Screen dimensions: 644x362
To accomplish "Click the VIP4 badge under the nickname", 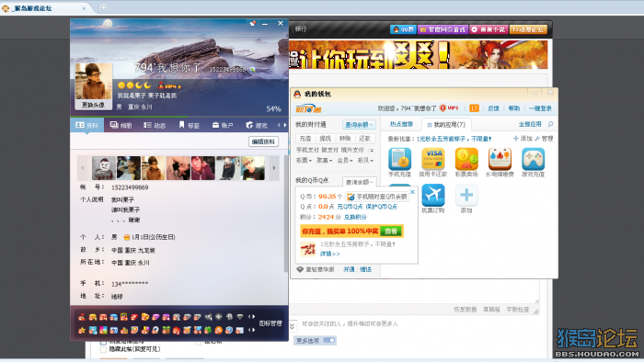I will click(169, 85).
